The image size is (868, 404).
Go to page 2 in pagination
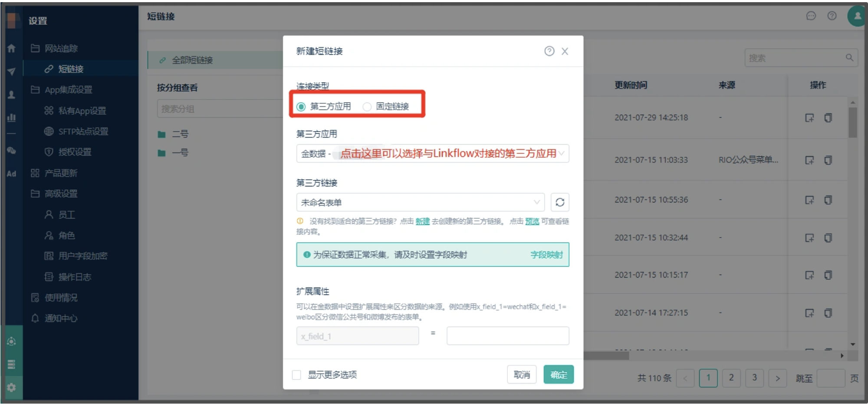731,378
